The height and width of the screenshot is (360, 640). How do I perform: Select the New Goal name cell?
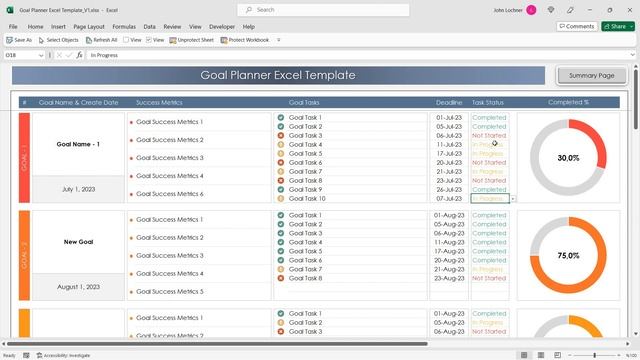78,242
